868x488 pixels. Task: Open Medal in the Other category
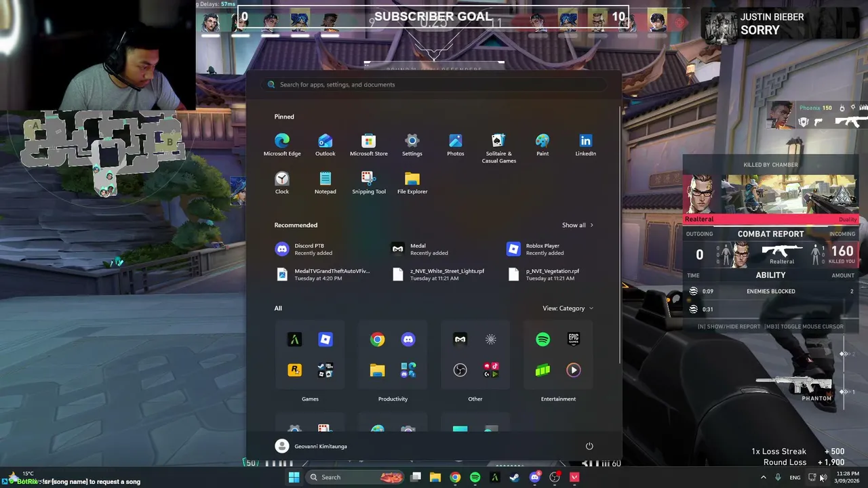click(x=460, y=340)
